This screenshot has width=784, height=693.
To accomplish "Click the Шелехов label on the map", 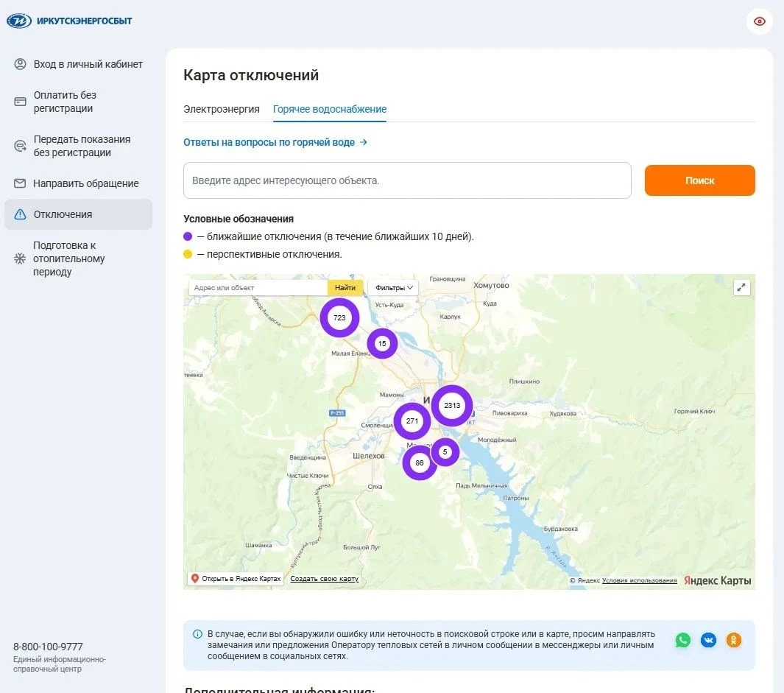I will 369,456.
